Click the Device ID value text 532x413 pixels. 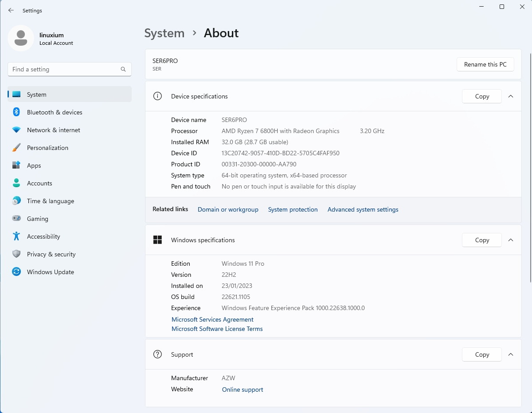click(x=281, y=153)
